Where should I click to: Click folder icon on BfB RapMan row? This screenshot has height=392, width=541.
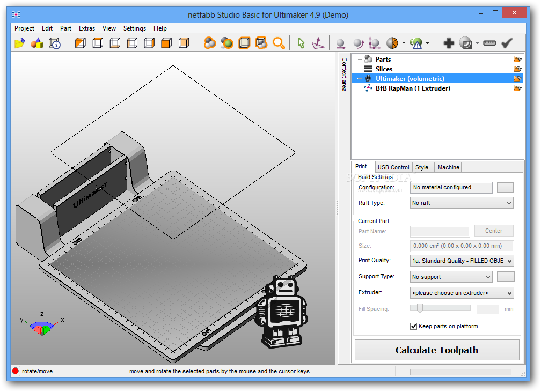[x=517, y=88]
